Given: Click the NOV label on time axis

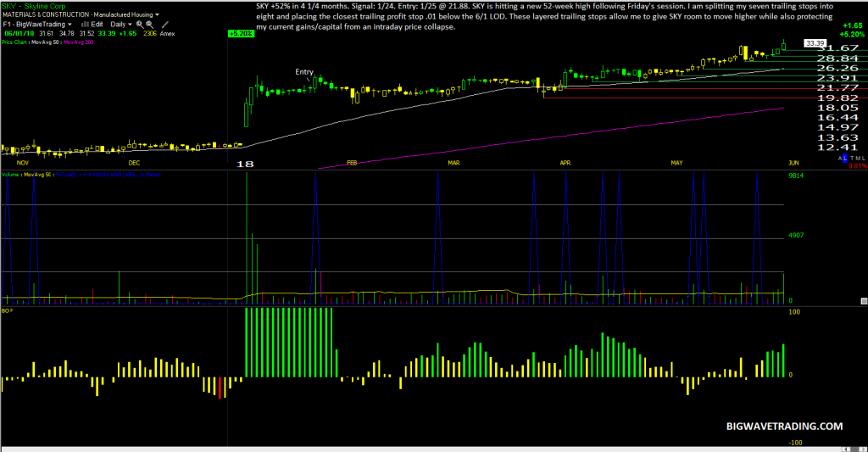Looking at the screenshot, I should click(x=23, y=163).
